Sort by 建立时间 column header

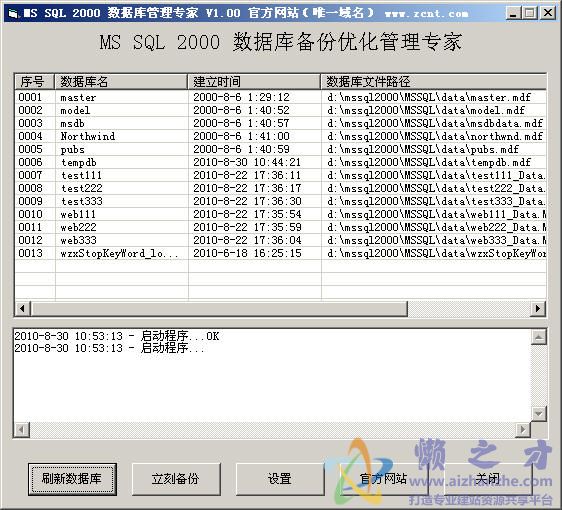[x=254, y=81]
